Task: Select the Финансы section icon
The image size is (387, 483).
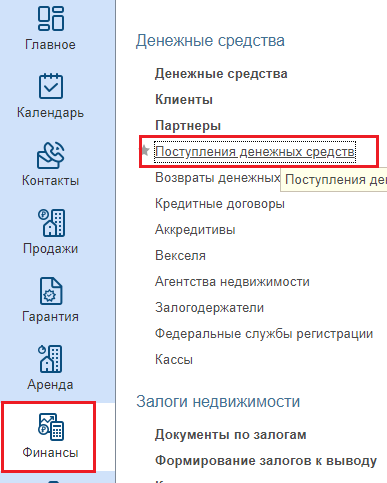Action: pyautogui.click(x=51, y=427)
